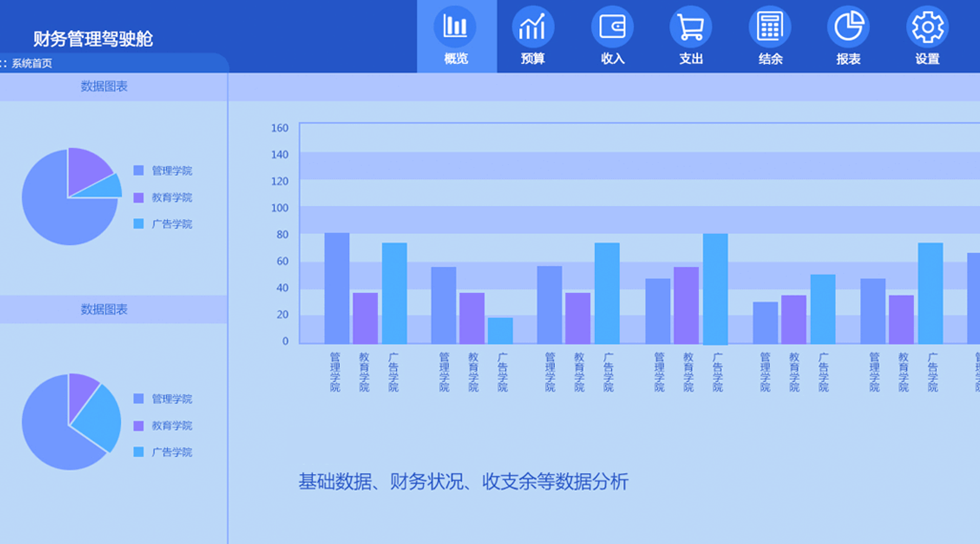Click the first 管理学院 bar in bar chart

click(337, 288)
